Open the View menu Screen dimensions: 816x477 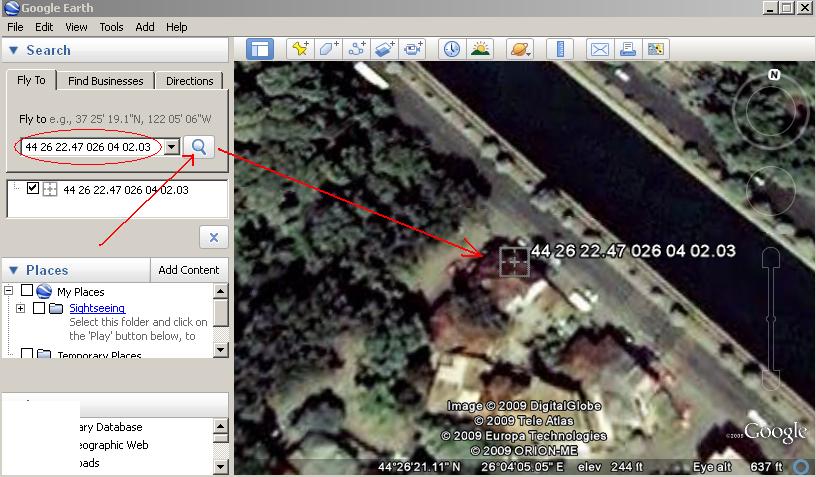(x=76, y=27)
